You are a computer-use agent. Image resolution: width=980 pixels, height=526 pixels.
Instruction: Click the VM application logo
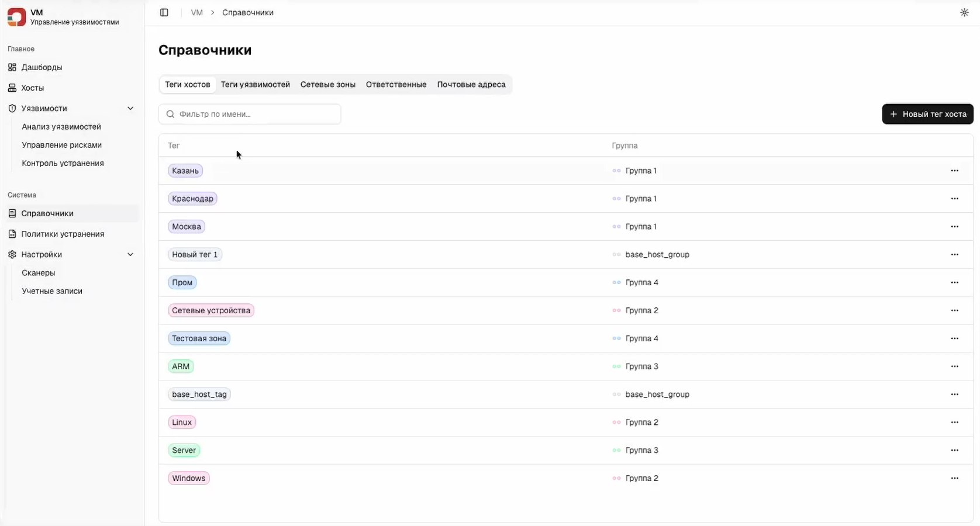[16, 17]
